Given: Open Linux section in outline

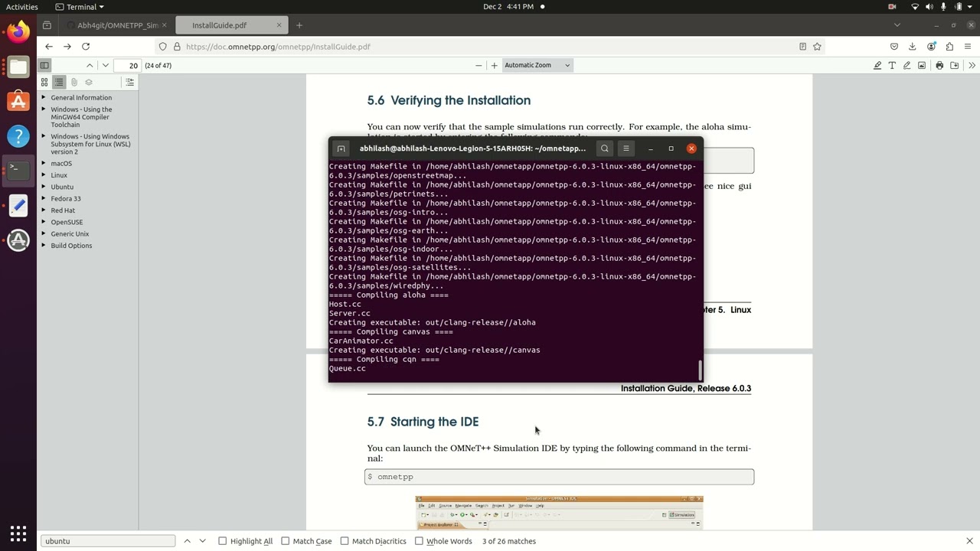Looking at the screenshot, I should click(x=59, y=175).
